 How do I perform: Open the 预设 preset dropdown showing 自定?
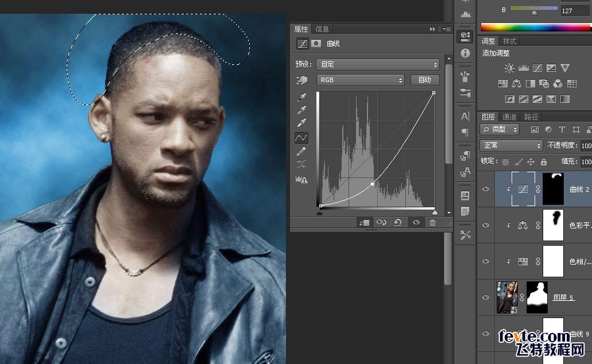pyautogui.click(x=378, y=64)
